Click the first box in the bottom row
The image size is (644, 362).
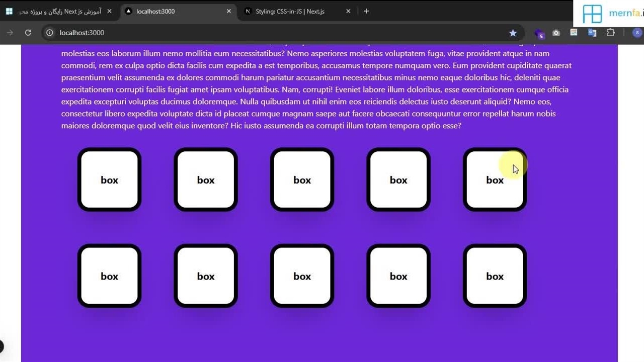[109, 276]
